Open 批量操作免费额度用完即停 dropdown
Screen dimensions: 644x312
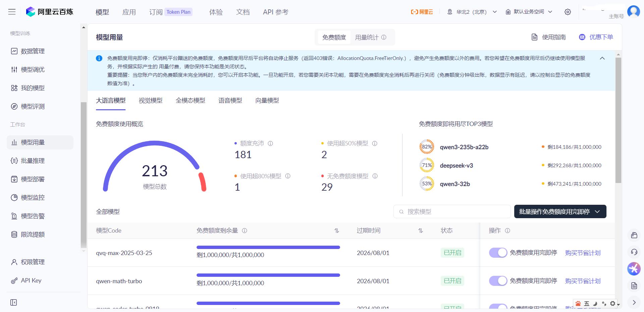pyautogui.click(x=560, y=211)
